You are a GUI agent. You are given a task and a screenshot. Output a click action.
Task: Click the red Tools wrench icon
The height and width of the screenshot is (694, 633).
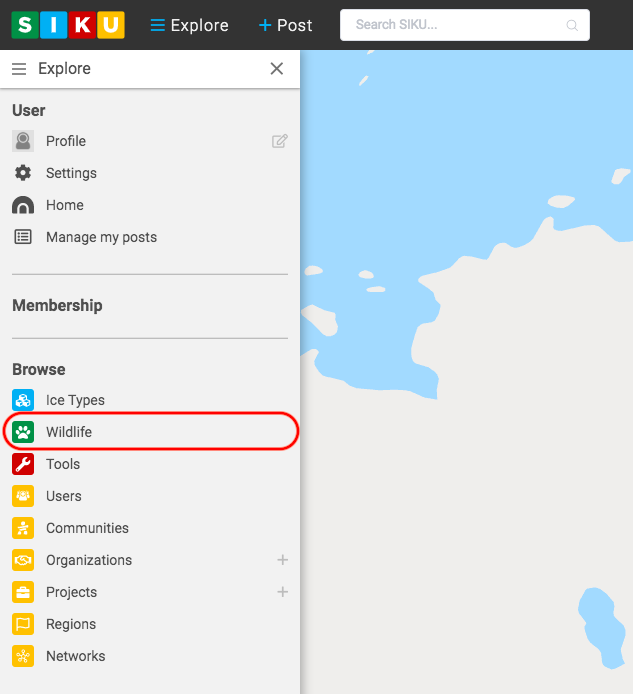(23, 464)
